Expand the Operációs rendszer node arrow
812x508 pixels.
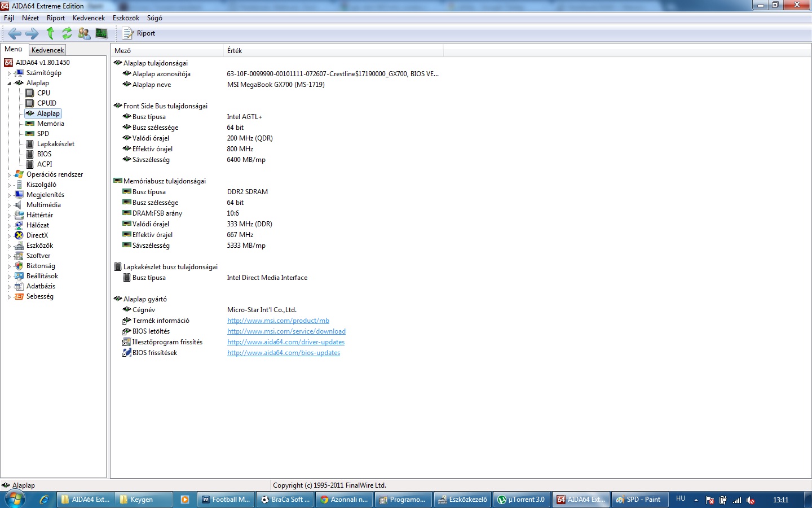[x=9, y=175]
